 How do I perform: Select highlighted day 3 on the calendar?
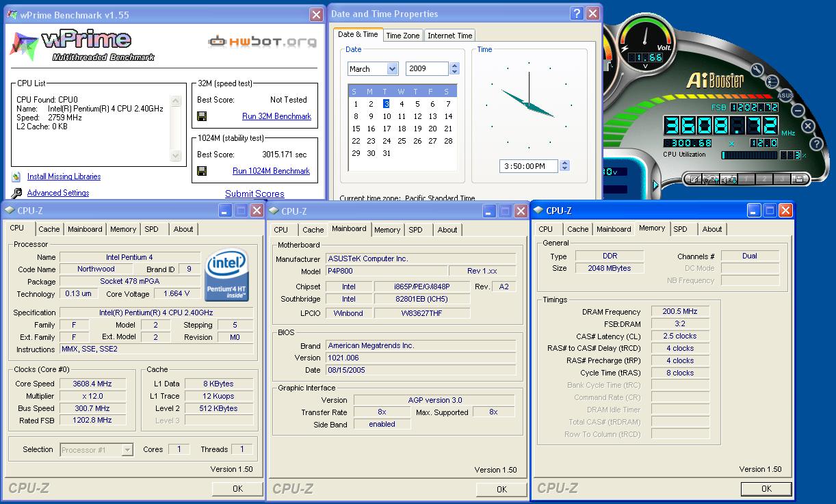point(387,104)
